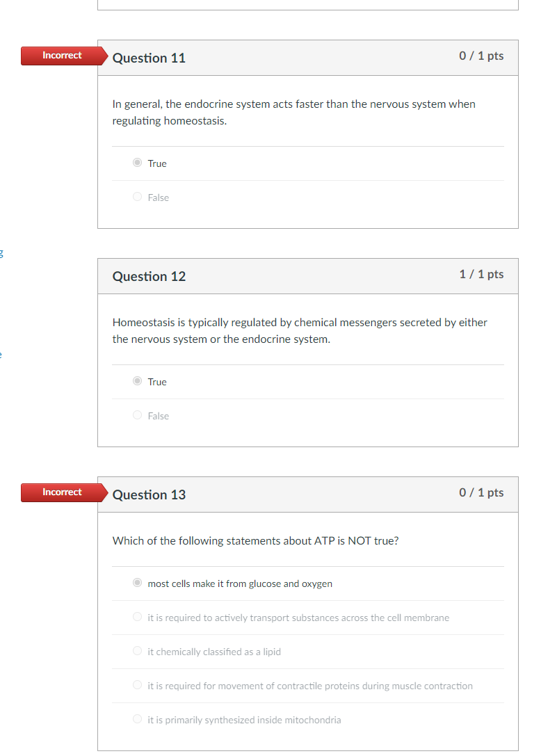The width and height of the screenshot is (557, 756).
Task: Choose 'chemically classified as a lipid' option
Action: click(138, 651)
